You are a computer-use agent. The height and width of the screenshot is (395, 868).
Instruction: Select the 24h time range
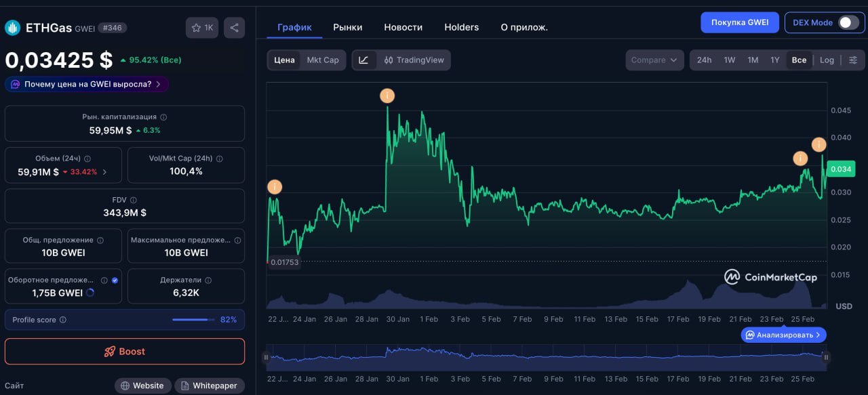704,60
